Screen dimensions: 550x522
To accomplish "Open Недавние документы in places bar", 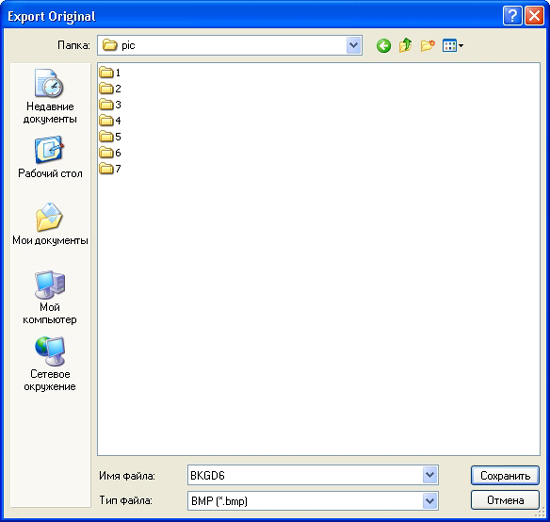I will [50, 96].
